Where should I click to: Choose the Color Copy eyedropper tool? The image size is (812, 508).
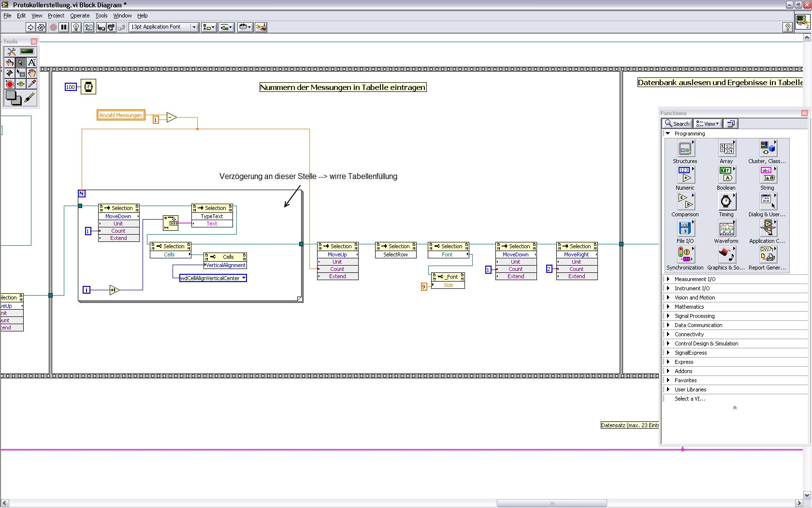[31, 84]
